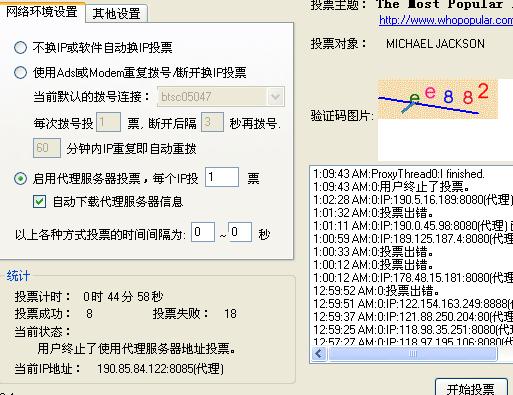The width and height of the screenshot is (513, 395).
Task: Click the 投票成功 count 8
Action: [x=89, y=314]
